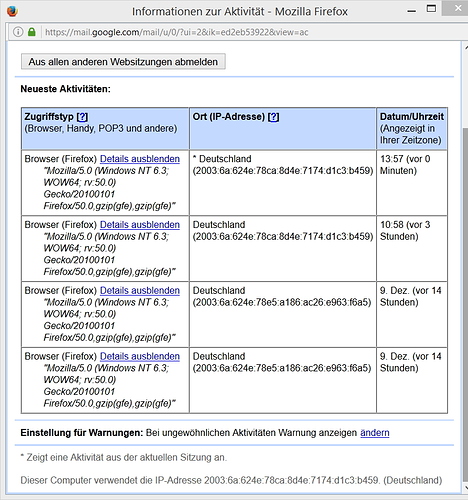This screenshot has width=468, height=500.
Task: Click the 'Neueste Aktivitäten:' heading
Action: tap(65, 89)
